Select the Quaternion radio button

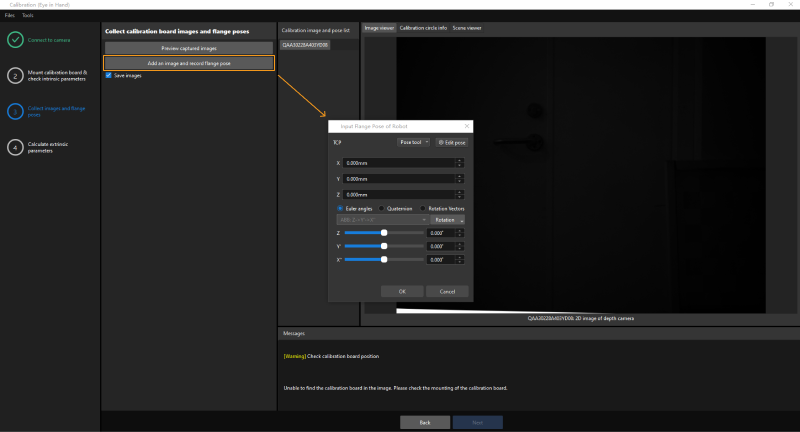[381, 208]
